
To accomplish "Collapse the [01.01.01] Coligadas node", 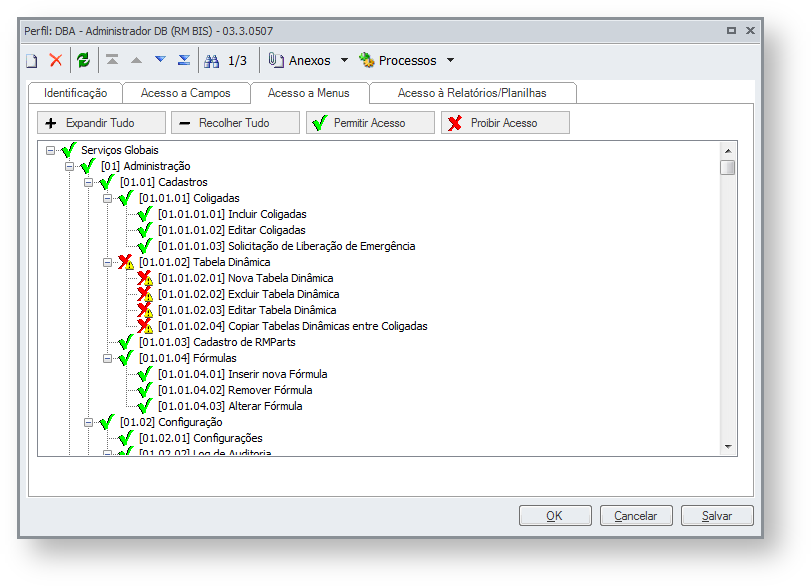I will click(107, 199).
